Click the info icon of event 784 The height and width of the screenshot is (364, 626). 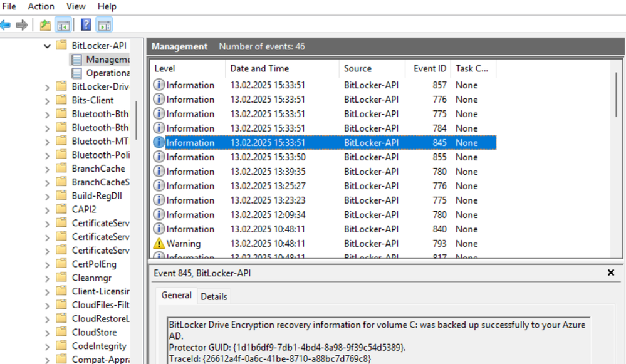point(159,128)
